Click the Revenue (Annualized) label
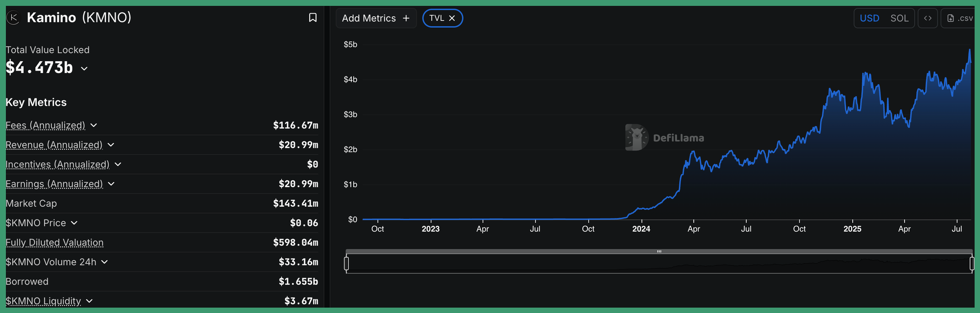The height and width of the screenshot is (313, 980). (54, 145)
